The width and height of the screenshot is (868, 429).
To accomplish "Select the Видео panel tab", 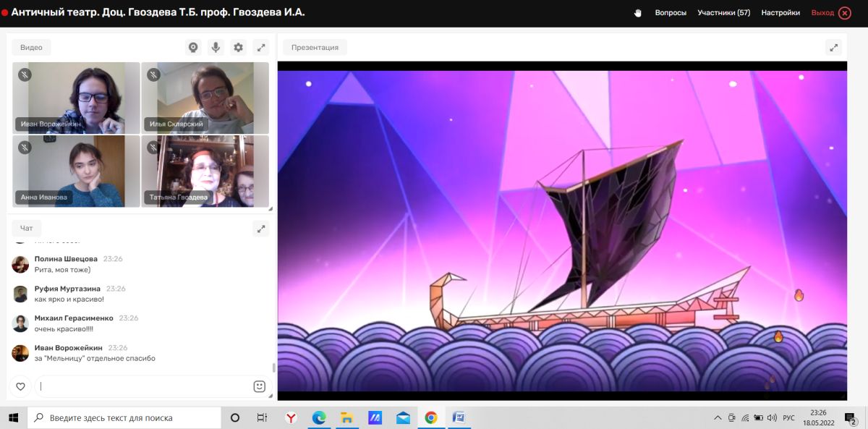I will pyautogui.click(x=31, y=48).
